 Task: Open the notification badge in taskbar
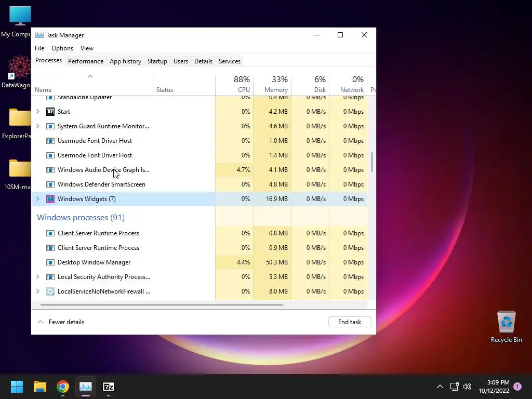[517, 387]
